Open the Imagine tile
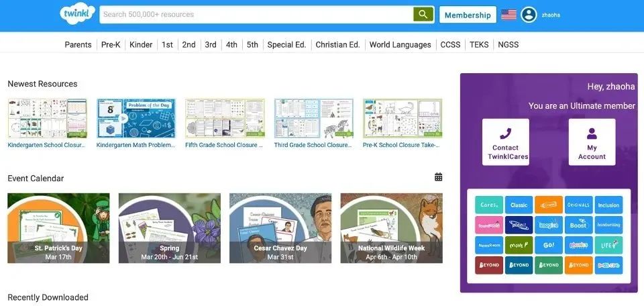Image resolution: width=644 pixels, height=306 pixels. 549,225
